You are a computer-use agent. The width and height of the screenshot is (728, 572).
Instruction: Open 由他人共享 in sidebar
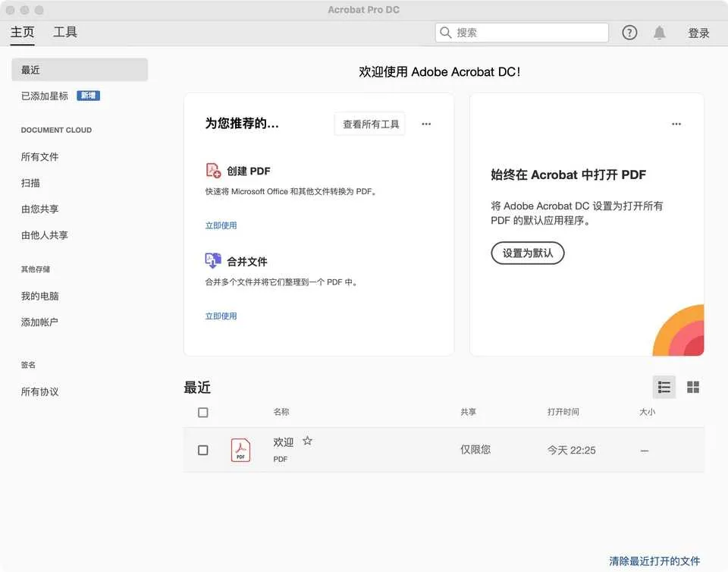coord(45,235)
